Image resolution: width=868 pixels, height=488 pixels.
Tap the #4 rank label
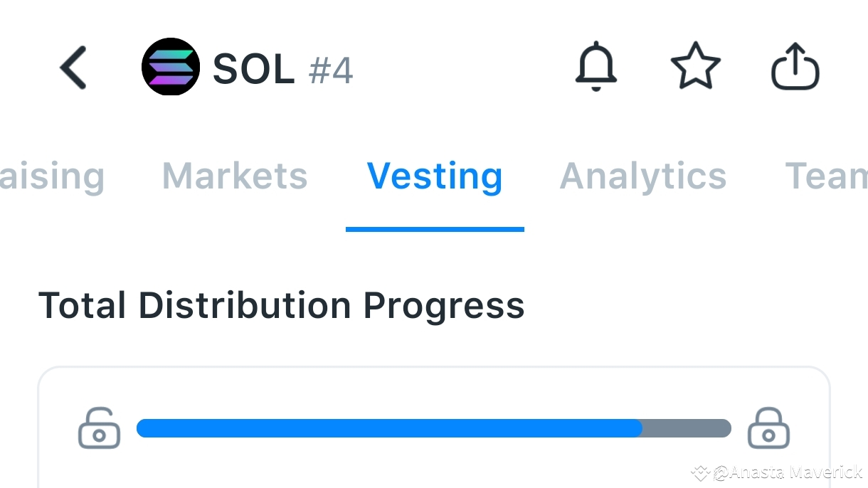(x=331, y=71)
